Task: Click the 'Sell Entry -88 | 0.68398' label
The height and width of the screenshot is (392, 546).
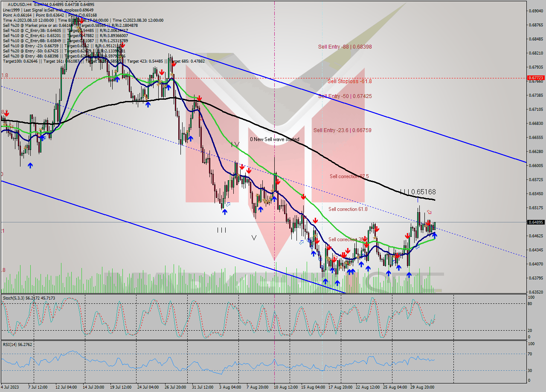Action: pyautogui.click(x=345, y=47)
